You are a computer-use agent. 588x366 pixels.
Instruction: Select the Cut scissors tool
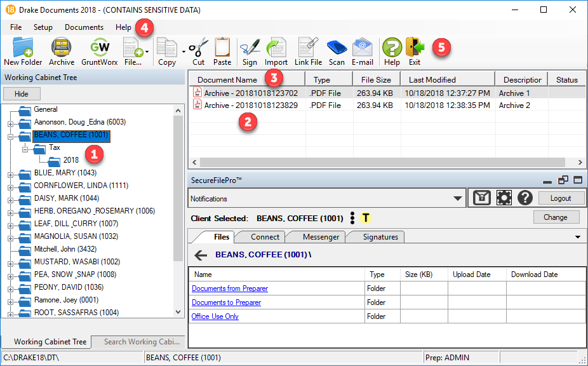point(198,52)
